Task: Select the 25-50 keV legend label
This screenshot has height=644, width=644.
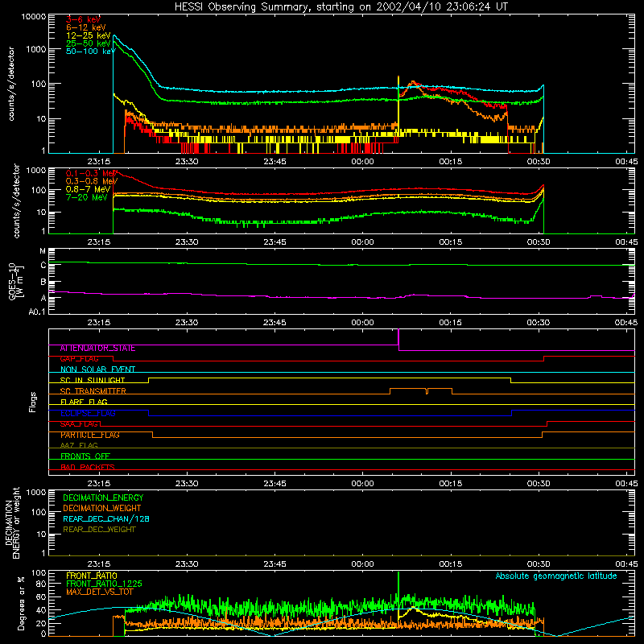Action: click(89, 43)
